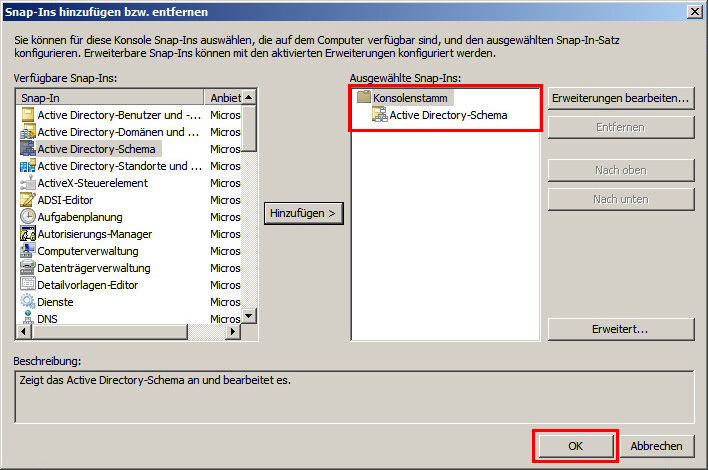Click the Abbrechen button

(656, 446)
